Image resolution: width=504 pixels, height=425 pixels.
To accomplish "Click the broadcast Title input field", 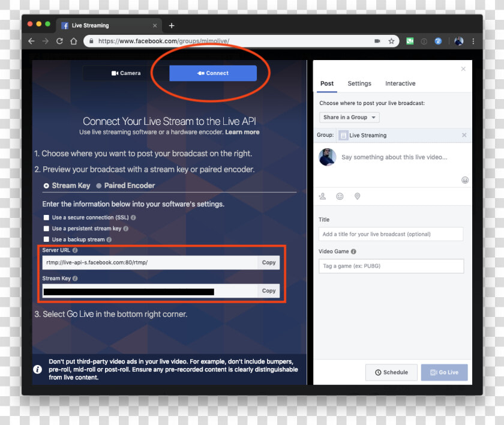I will (391, 234).
